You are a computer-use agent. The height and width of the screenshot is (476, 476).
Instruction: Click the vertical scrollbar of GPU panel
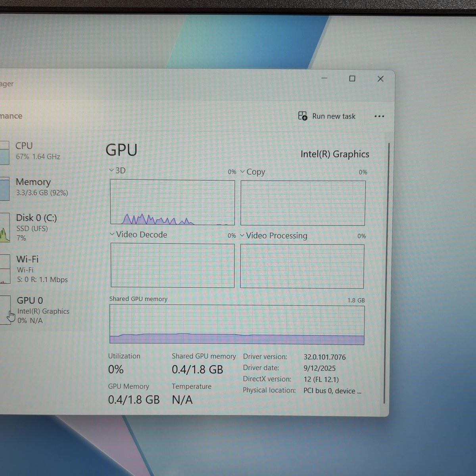[386, 274]
